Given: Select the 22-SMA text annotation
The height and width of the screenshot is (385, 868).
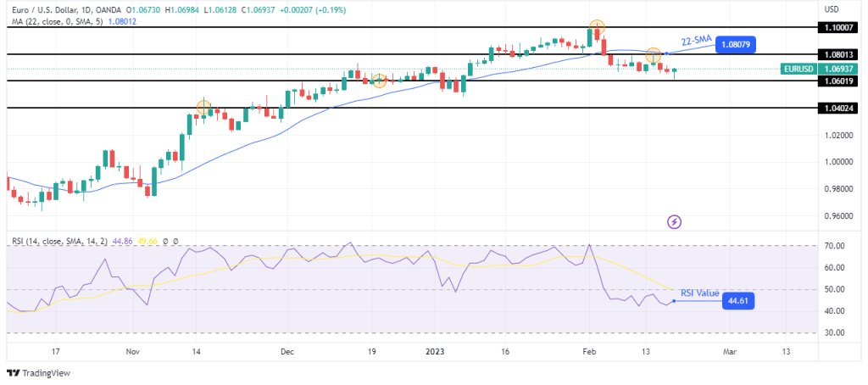Looking at the screenshot, I should click(698, 40).
